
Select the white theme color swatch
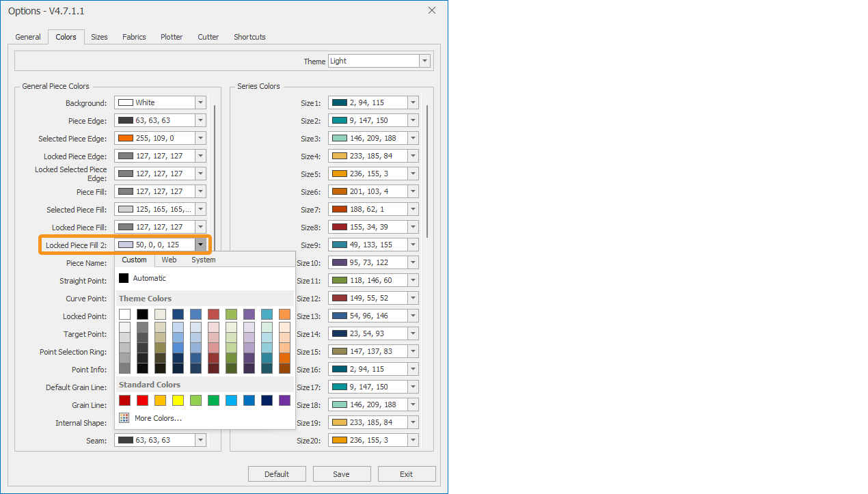click(x=124, y=314)
